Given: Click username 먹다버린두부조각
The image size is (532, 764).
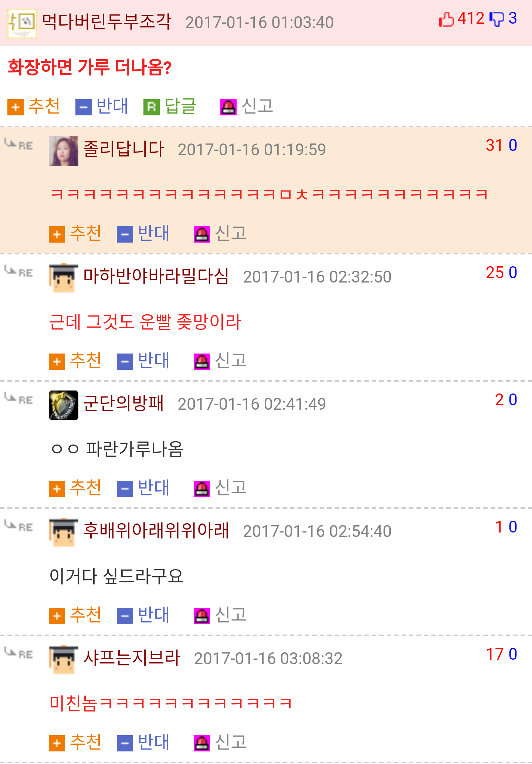Looking at the screenshot, I should pyautogui.click(x=106, y=22).
